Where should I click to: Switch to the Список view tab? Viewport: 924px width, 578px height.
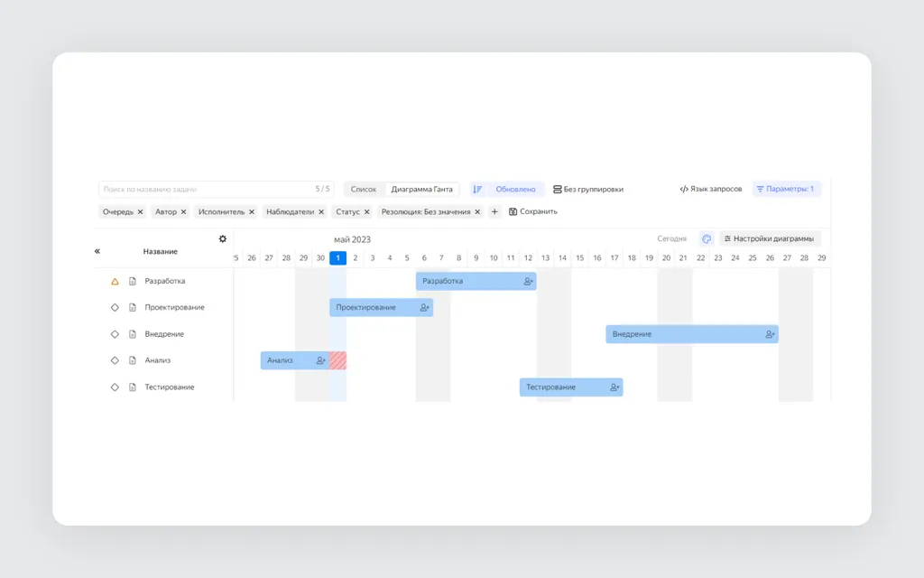(x=363, y=190)
